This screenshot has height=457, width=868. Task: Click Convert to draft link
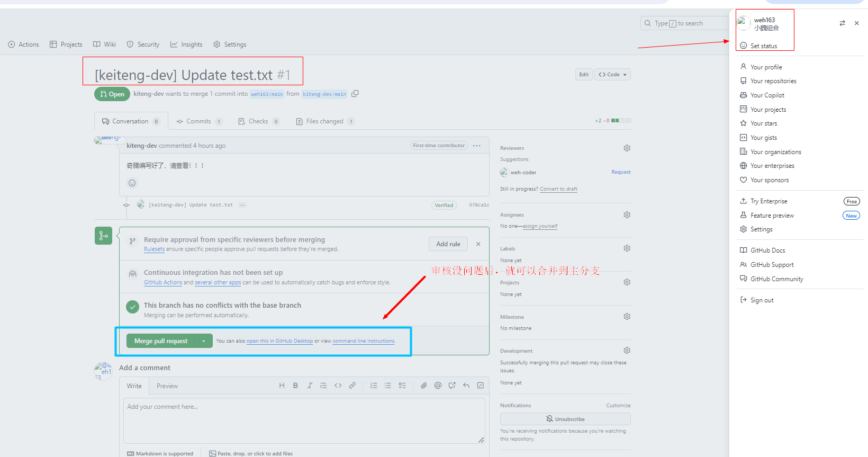coord(558,189)
